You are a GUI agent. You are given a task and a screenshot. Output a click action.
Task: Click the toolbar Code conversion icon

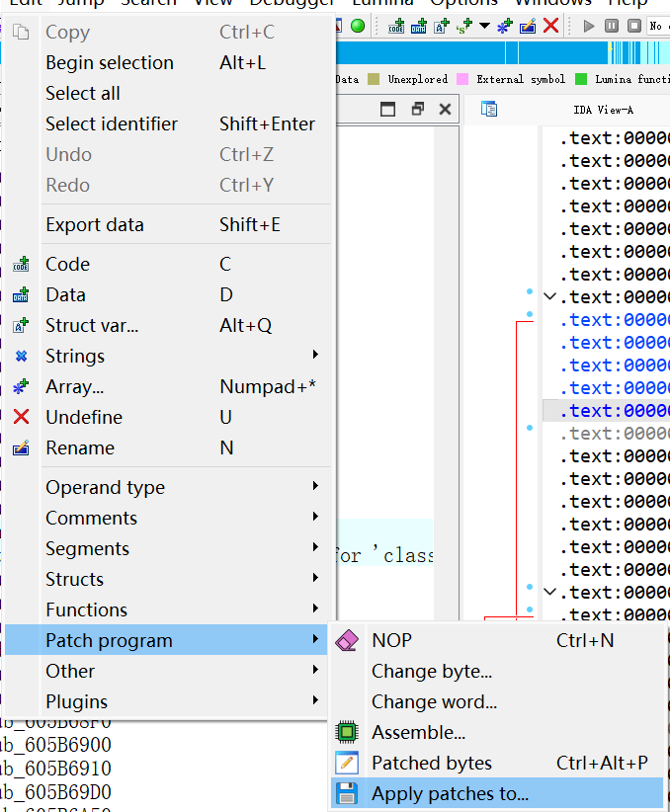[396, 26]
